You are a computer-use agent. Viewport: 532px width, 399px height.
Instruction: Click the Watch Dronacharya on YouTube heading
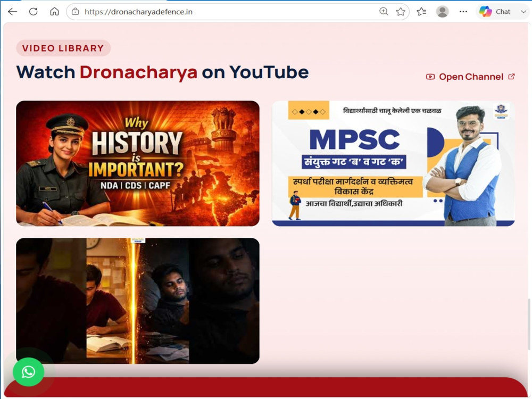162,72
